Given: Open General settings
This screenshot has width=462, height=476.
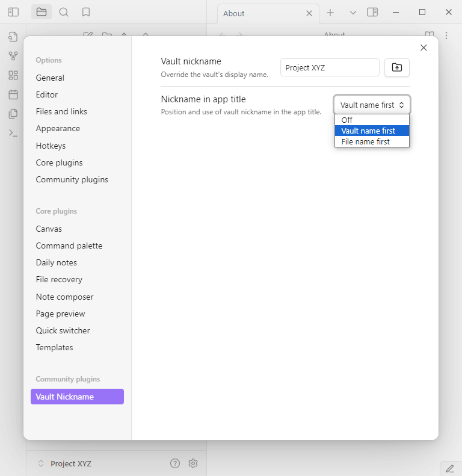Looking at the screenshot, I should (x=77, y=78).
